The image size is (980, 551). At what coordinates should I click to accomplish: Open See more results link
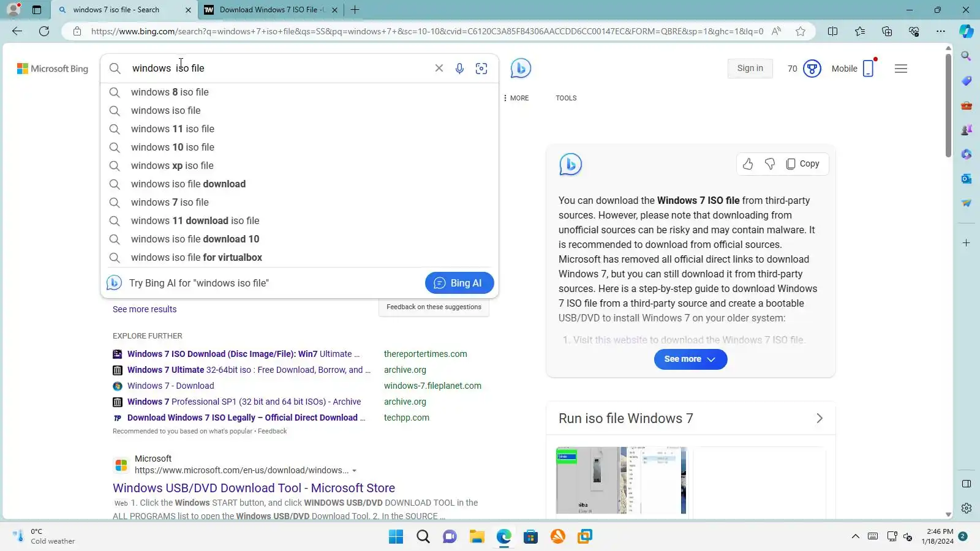coord(145,309)
